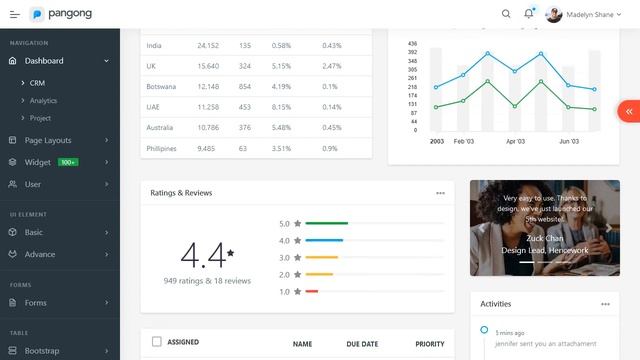
Task: Open Ratings & Reviews options ellipsis
Action: 440,193
